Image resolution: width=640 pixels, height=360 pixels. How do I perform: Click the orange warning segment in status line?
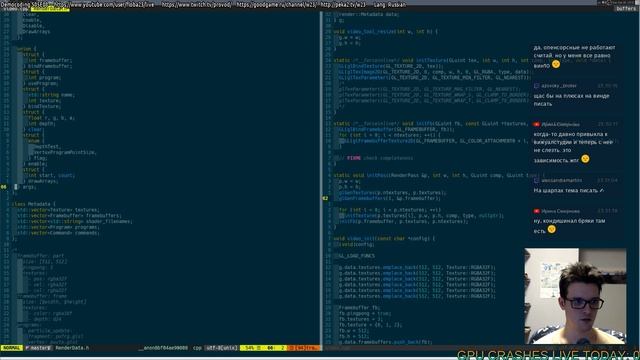303,348
